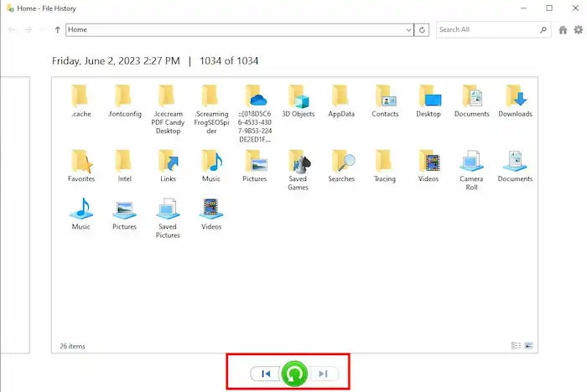Screen dimensions: 587x392
Task: Select the AppData folder
Action: click(x=341, y=101)
